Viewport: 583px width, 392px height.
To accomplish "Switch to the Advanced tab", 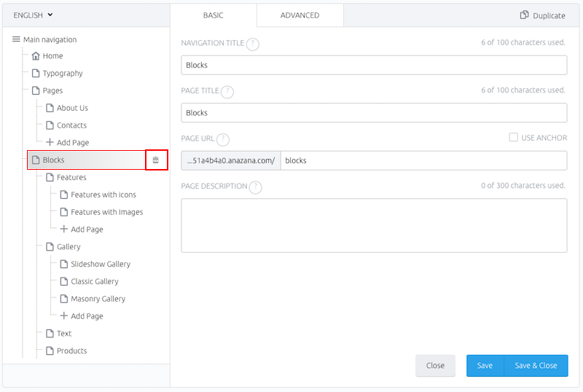I will pos(300,15).
